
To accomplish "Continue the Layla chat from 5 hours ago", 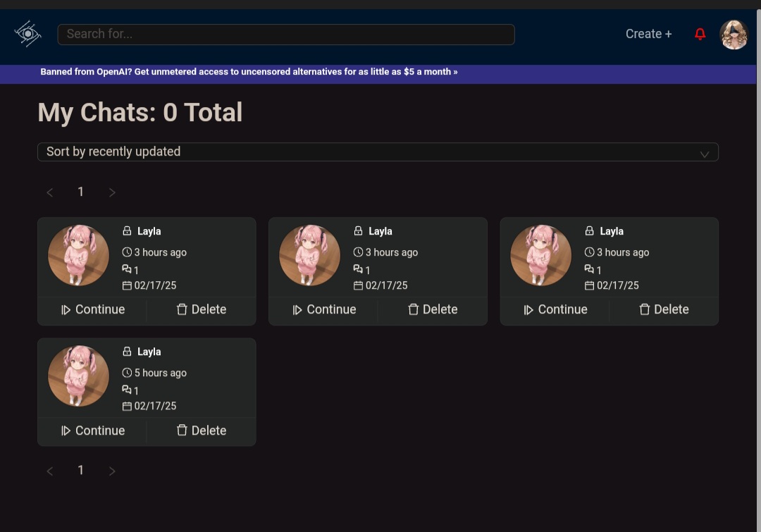I will point(93,431).
